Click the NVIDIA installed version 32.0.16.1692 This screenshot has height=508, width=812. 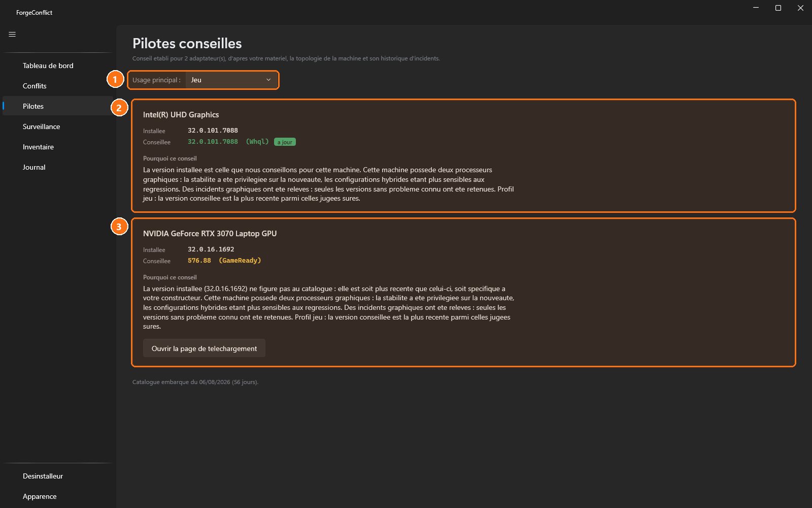(x=211, y=249)
